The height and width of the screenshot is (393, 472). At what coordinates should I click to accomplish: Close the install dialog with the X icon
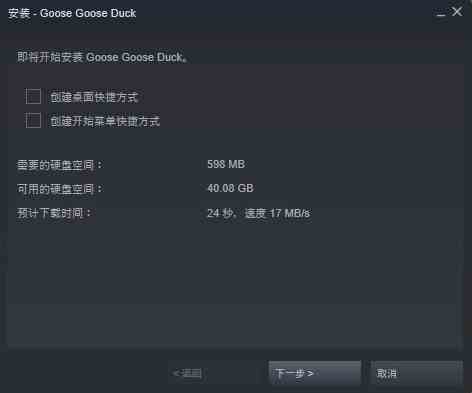[x=457, y=12]
